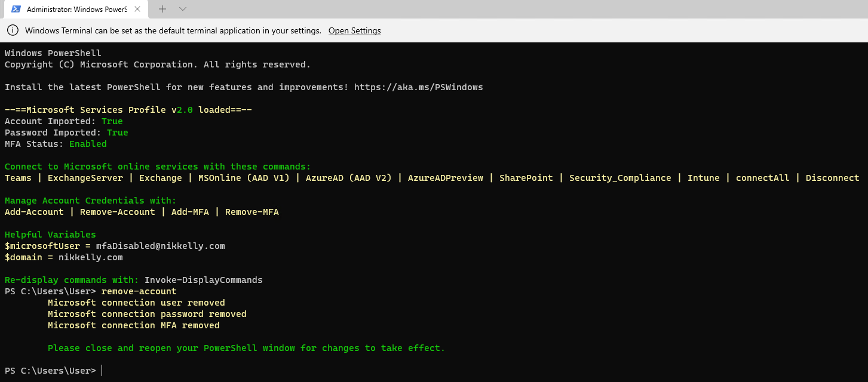The width and height of the screenshot is (868, 382).
Task: Click 'Microsoft connection password removed' message
Action: click(x=147, y=314)
